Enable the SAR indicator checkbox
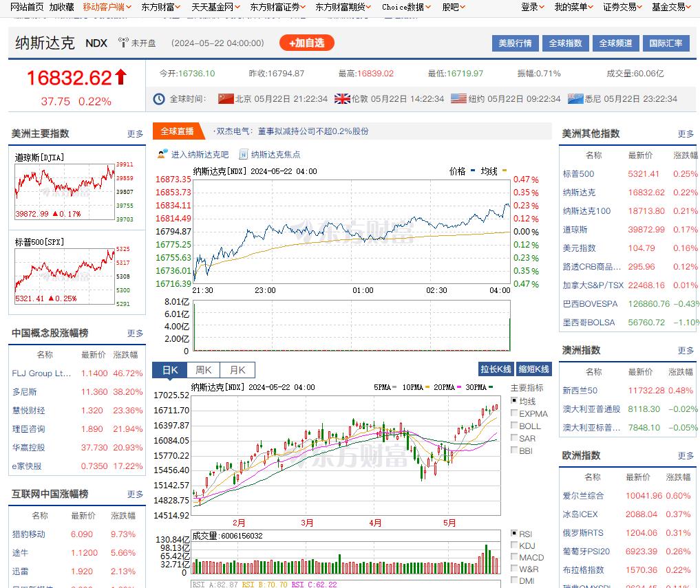This screenshot has width=700, height=588. (x=514, y=438)
